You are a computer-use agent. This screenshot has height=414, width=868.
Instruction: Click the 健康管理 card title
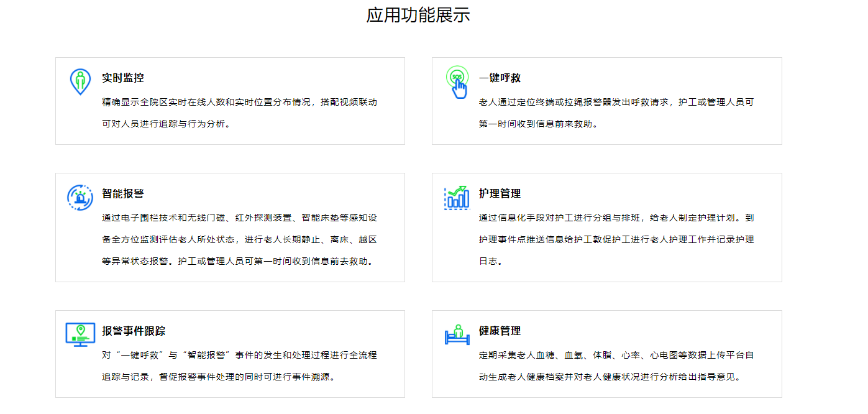pos(500,331)
